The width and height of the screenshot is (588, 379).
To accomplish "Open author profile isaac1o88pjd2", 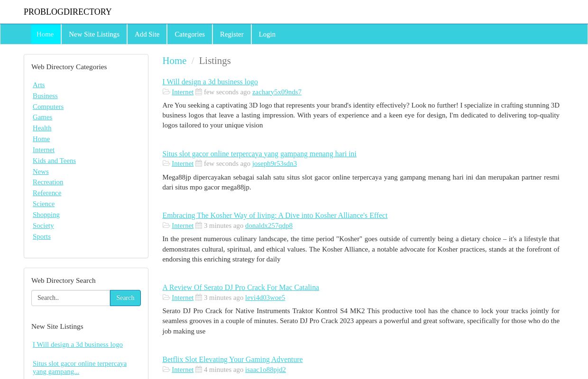I will [265, 370].
